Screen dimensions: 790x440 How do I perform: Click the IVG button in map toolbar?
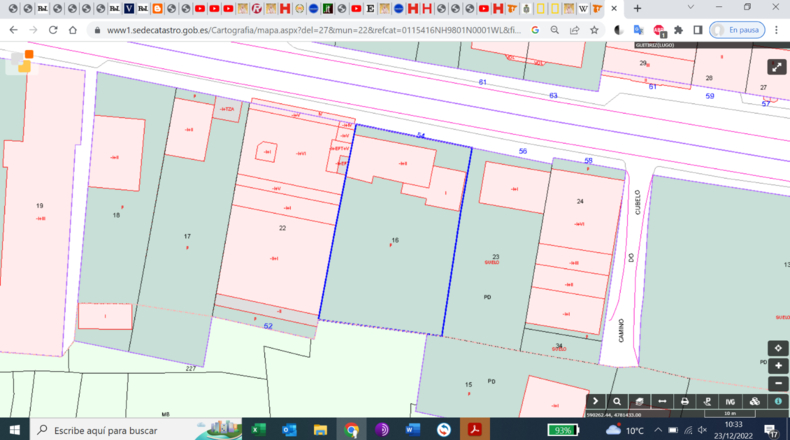point(730,401)
